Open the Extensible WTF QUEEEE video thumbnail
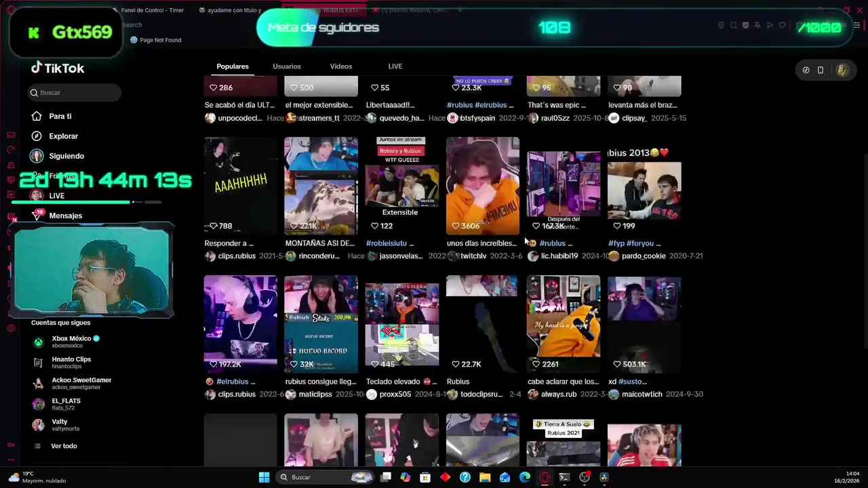 pyautogui.click(x=401, y=186)
